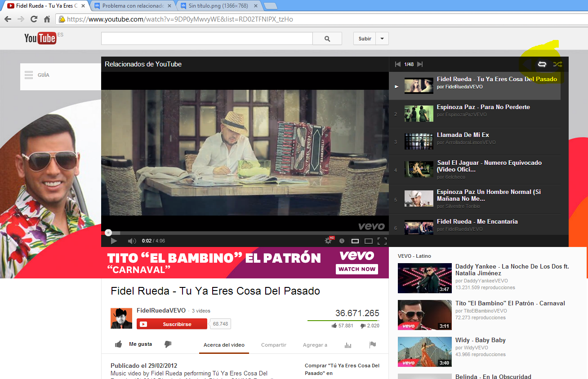Switch to 'Problema con relacionado' browser tab

[133, 6]
